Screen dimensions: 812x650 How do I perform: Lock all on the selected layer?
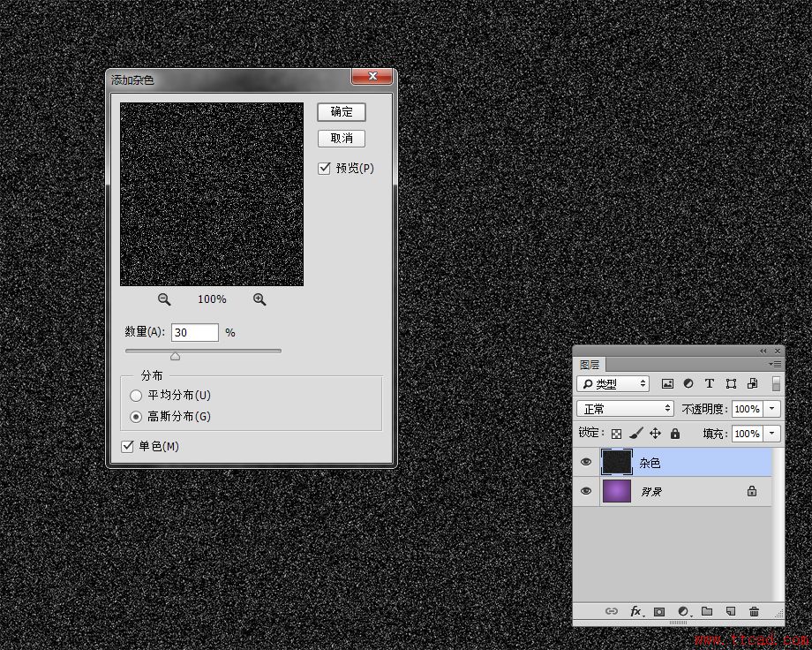click(674, 435)
